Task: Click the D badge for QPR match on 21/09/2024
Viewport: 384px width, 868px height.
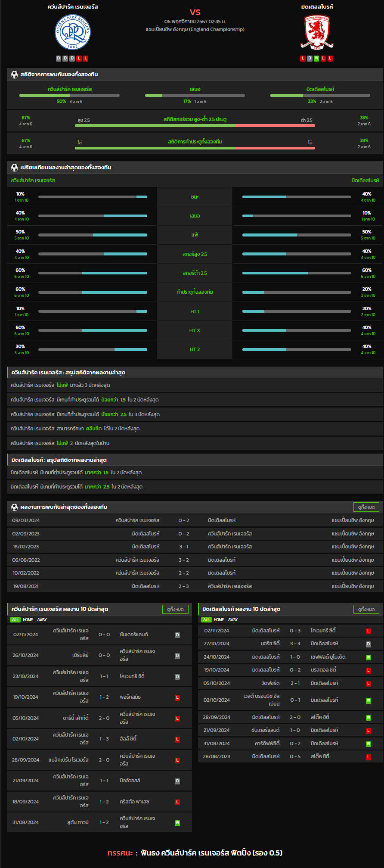Action: [177, 781]
